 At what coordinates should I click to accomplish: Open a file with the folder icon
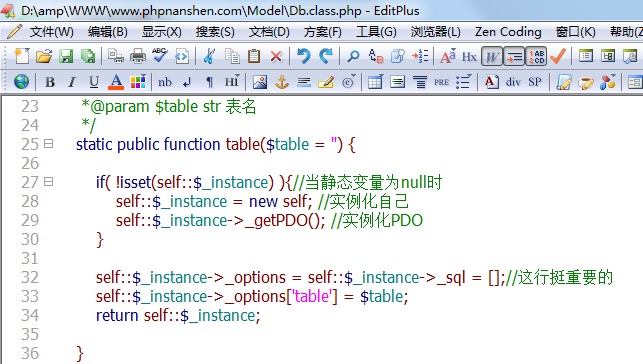[44, 56]
